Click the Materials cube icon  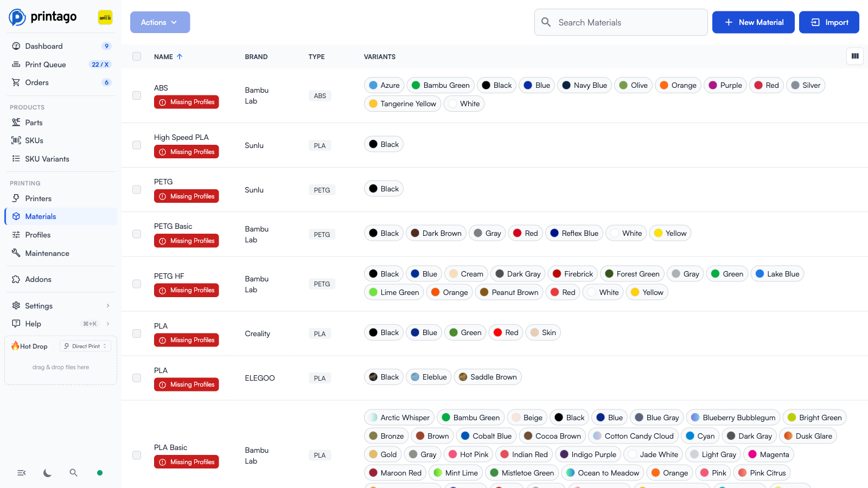[16, 216]
